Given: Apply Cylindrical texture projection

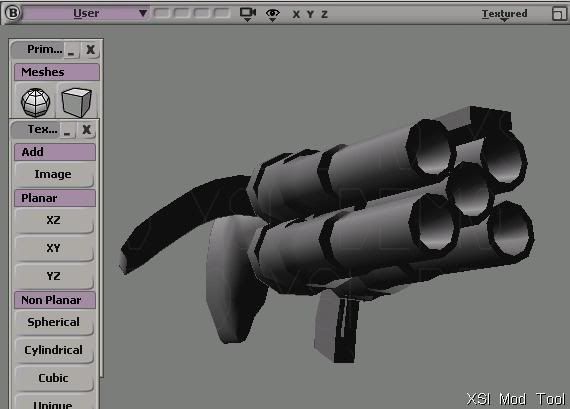Looking at the screenshot, I should (x=53, y=350).
